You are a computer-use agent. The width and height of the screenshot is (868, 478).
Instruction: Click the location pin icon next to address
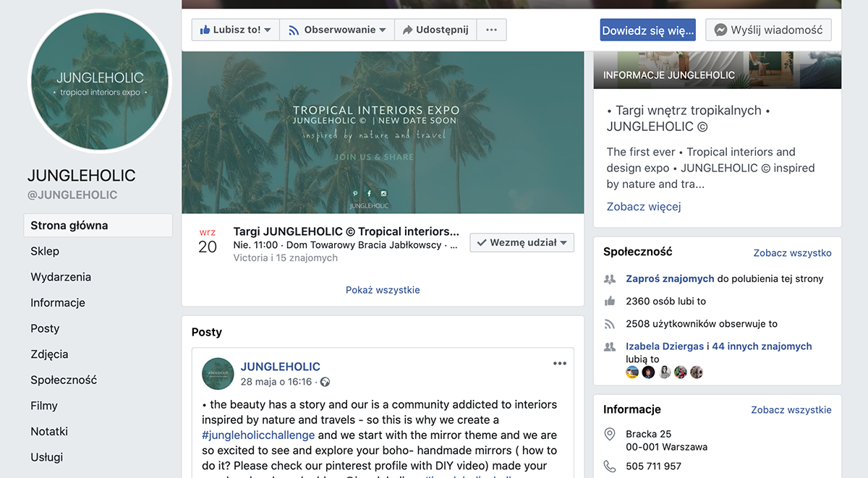(x=610, y=434)
